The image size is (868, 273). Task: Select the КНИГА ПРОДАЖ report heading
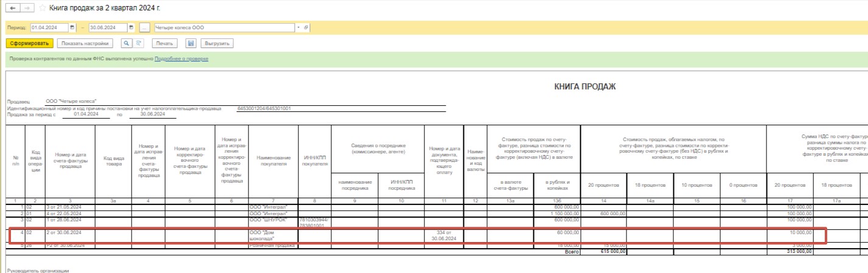click(585, 86)
